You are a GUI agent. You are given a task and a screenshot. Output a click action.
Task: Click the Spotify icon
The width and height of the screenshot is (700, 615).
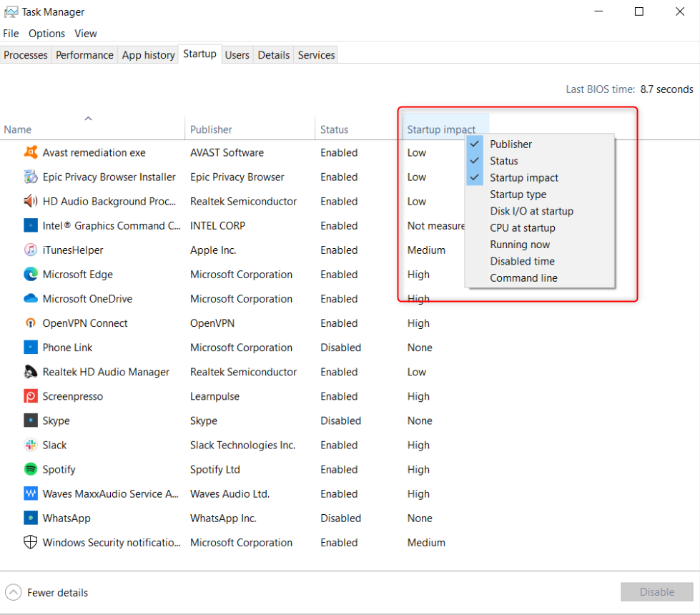(x=30, y=469)
